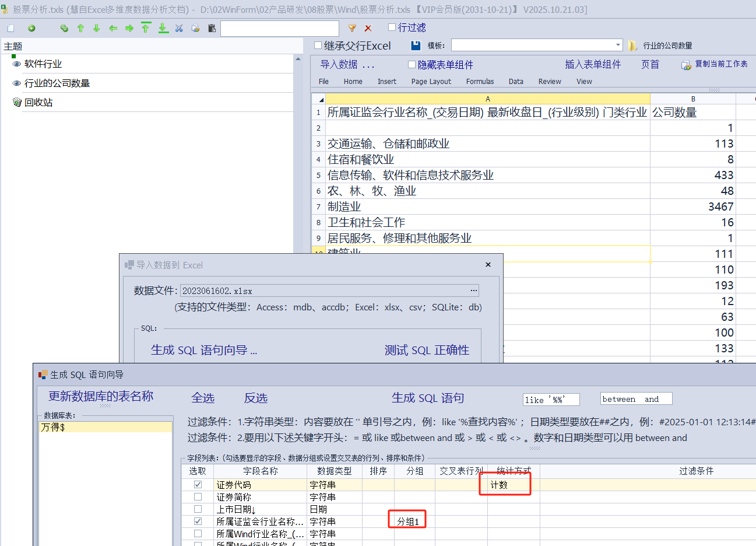
Task: Open file browser via the 数据文件 ellipsis button
Action: click(474, 290)
